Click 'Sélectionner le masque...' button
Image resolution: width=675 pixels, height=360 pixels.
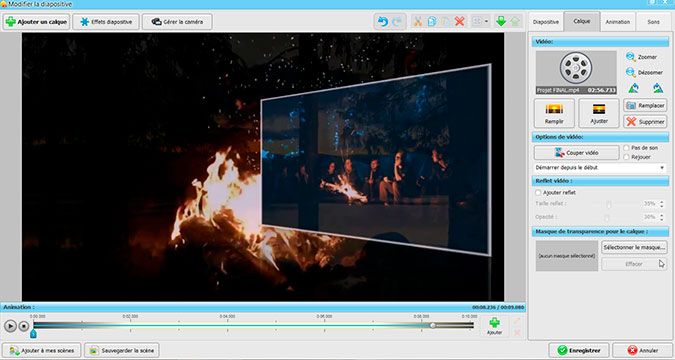pyautogui.click(x=634, y=248)
